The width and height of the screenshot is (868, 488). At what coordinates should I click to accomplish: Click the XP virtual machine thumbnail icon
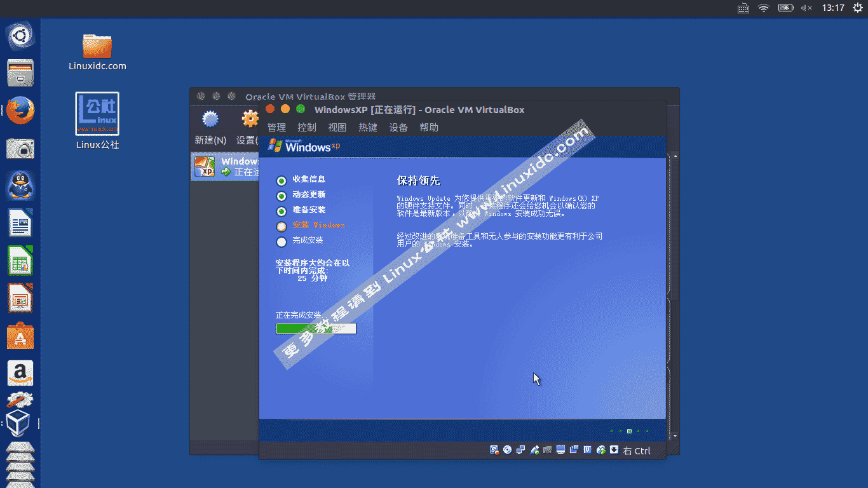click(x=205, y=166)
